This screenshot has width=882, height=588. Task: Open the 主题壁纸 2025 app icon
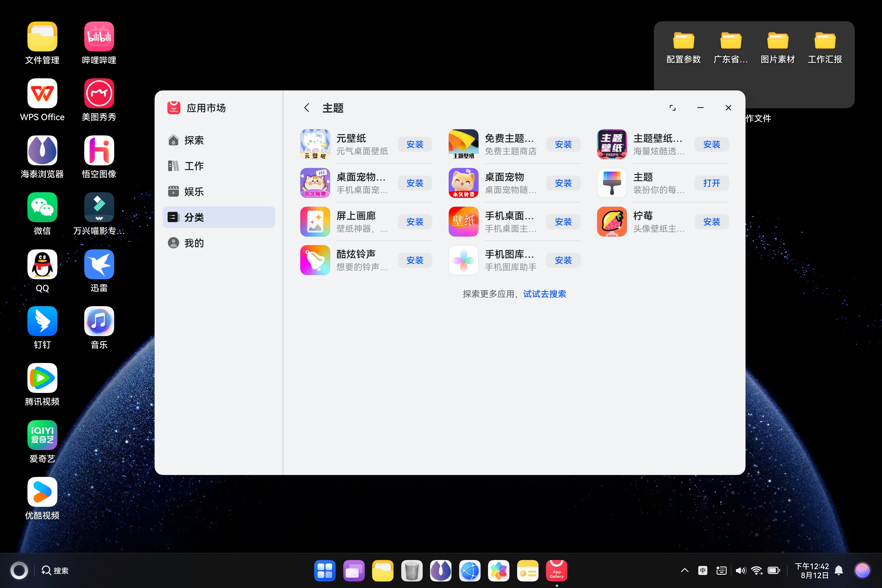612,144
